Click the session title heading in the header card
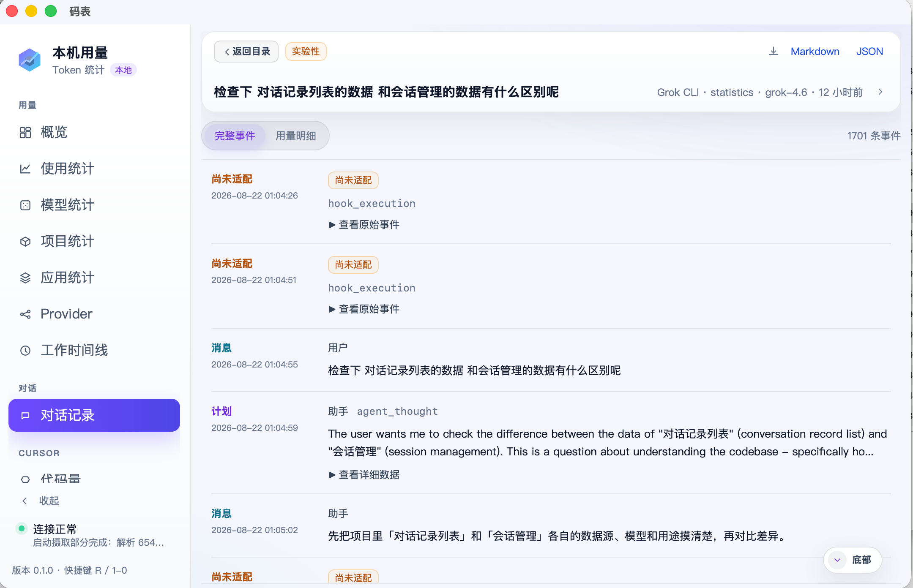 [x=386, y=92]
